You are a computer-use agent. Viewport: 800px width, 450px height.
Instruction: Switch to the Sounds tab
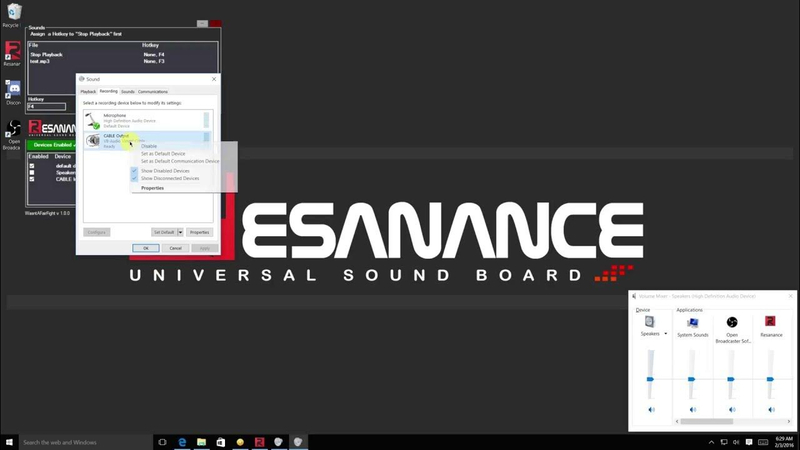click(x=128, y=92)
